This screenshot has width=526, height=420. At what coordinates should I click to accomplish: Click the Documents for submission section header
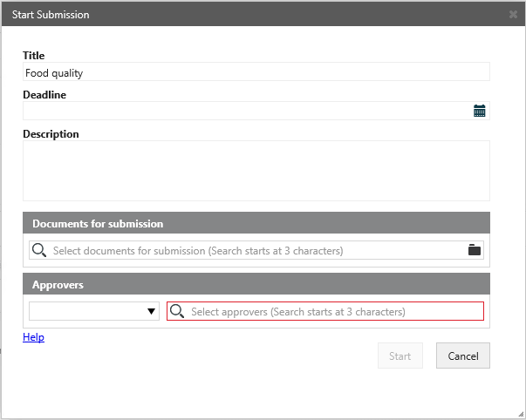point(256,223)
